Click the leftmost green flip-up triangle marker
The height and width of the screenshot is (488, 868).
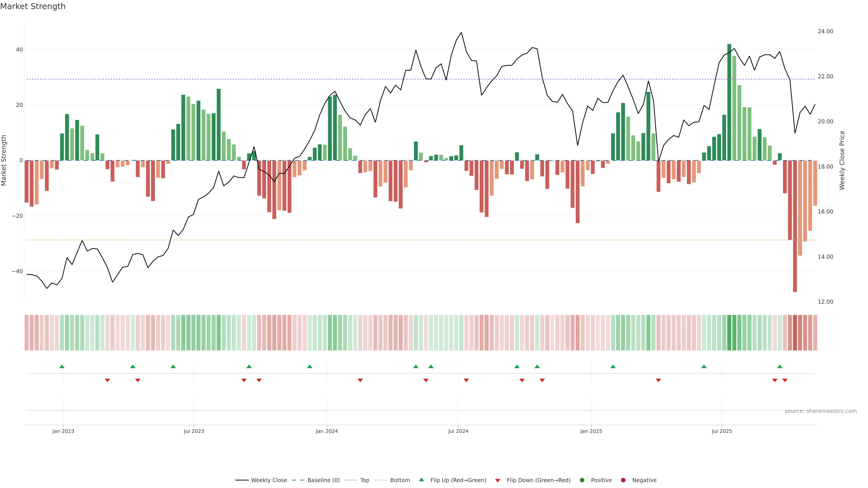(62, 366)
